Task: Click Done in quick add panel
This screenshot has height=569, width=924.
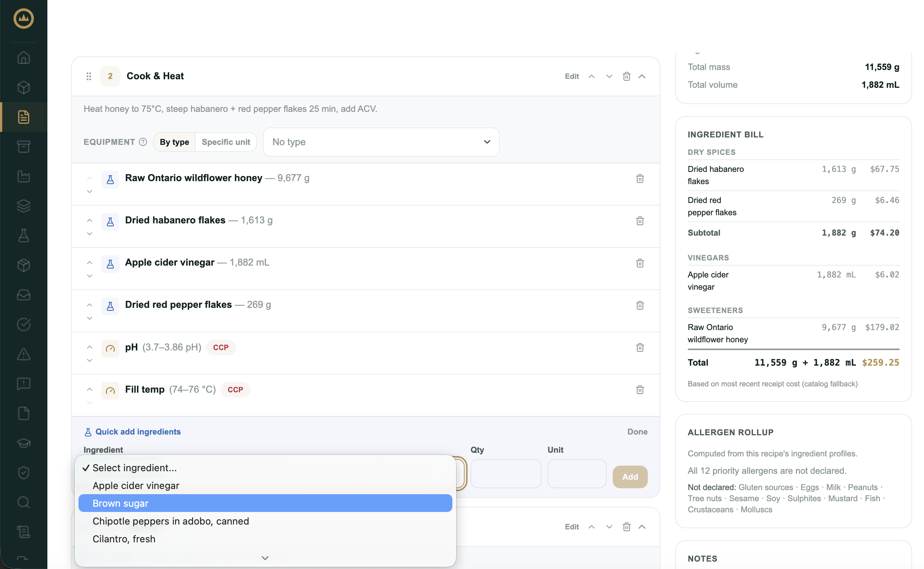Action: 637,432
